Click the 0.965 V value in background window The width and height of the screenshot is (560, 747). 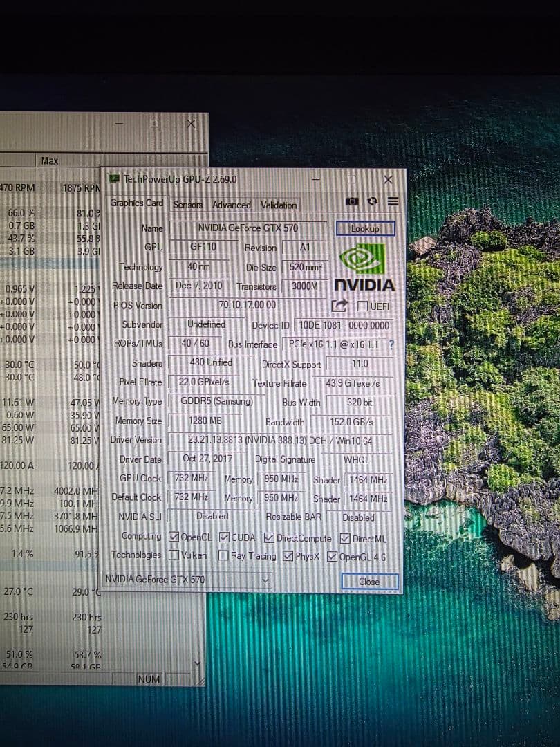[x=19, y=288]
